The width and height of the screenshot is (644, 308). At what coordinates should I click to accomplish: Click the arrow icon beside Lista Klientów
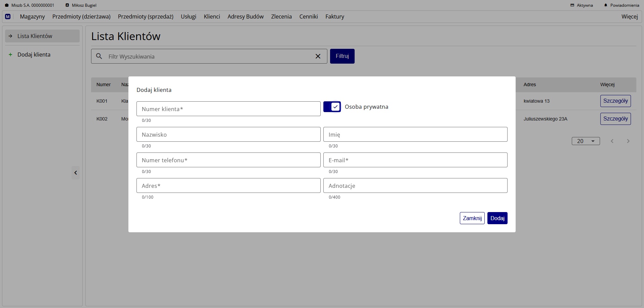pos(10,36)
